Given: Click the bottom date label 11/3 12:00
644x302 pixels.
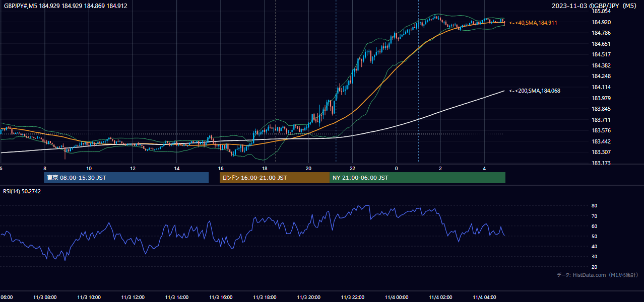Looking at the screenshot, I should coord(133,297).
